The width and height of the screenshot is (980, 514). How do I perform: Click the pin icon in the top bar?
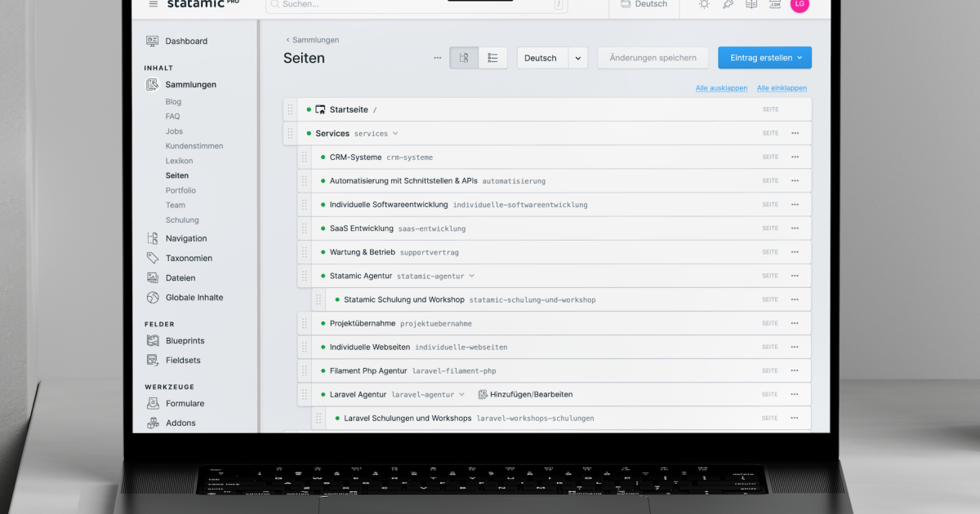[728, 4]
